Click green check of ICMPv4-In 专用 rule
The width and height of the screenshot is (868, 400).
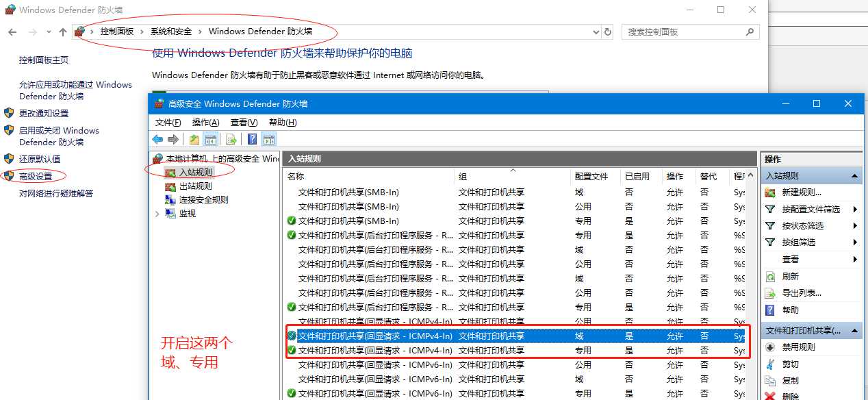[292, 350]
